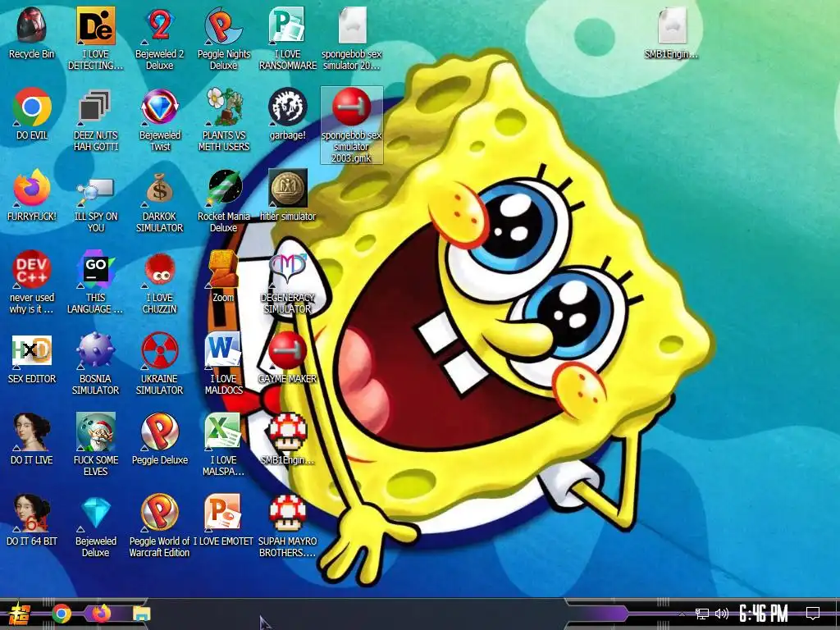Open the Start menu button
This screenshot has width=840, height=630.
pos(20,614)
